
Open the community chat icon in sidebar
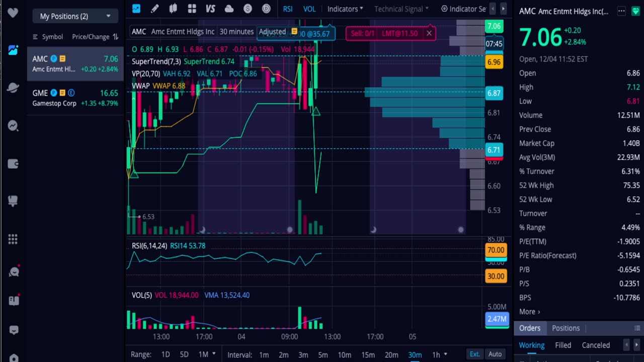14,272
